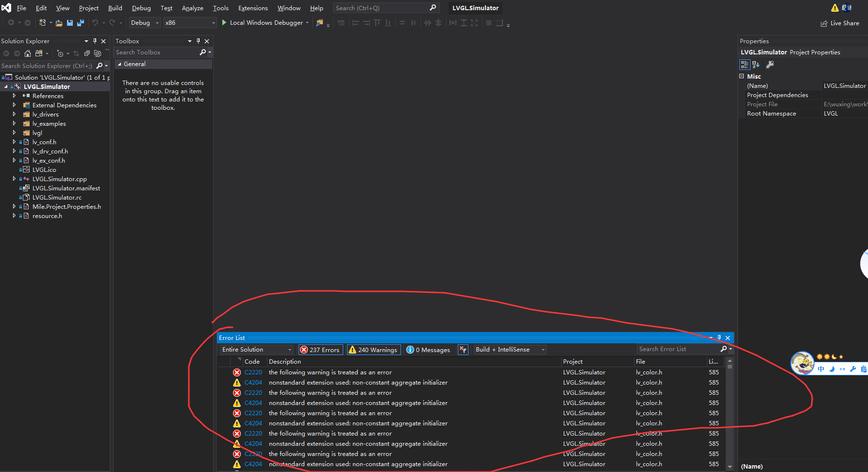Viewport: 868px width, 472px height.
Task: Collapse the General section in Toolbox
Action: [119, 64]
